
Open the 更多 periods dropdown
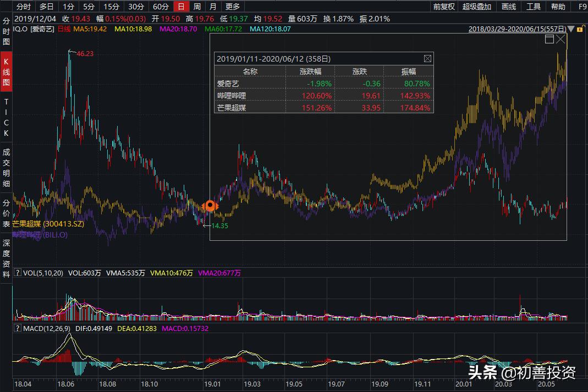pyautogui.click(x=233, y=7)
